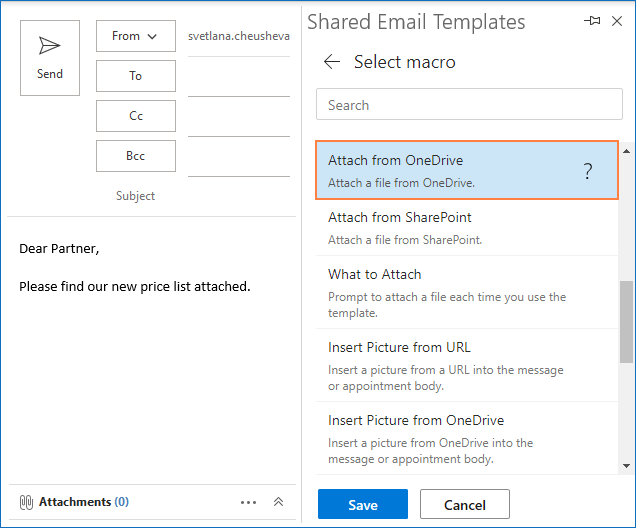The height and width of the screenshot is (528, 636).
Task: Click the Cc recipients button
Action: pos(135,116)
